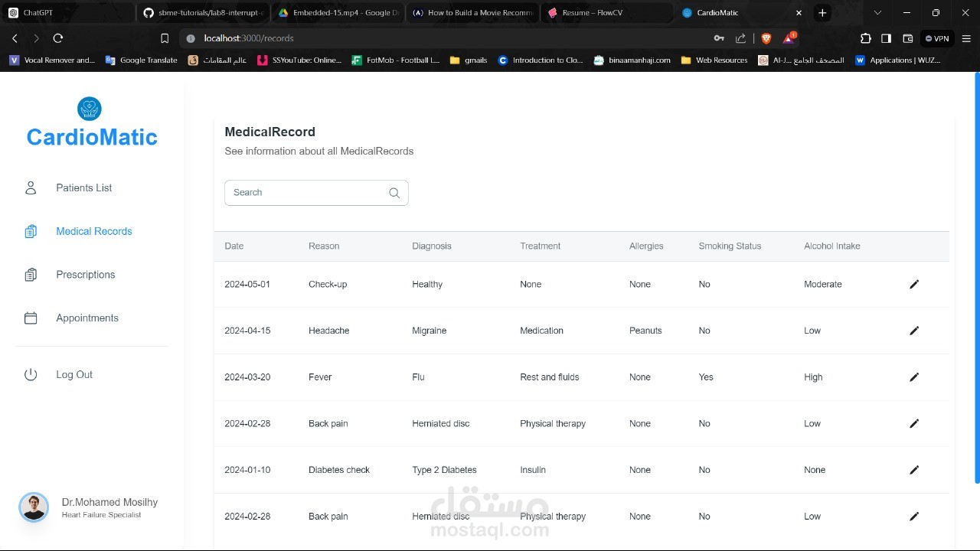Viewport: 980px width, 551px height.
Task: Switch to the Embedded-15.mp4 Google Drive tab
Action: 338,13
